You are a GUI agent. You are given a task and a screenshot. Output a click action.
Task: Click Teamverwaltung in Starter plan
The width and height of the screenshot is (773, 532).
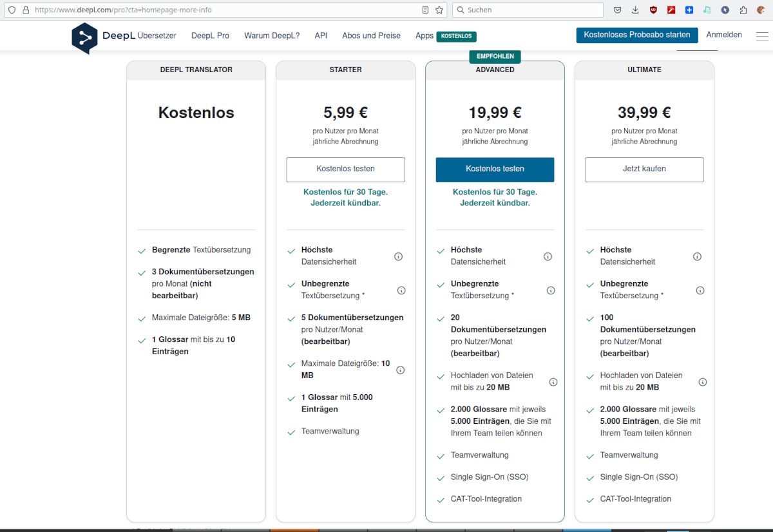[330, 432]
